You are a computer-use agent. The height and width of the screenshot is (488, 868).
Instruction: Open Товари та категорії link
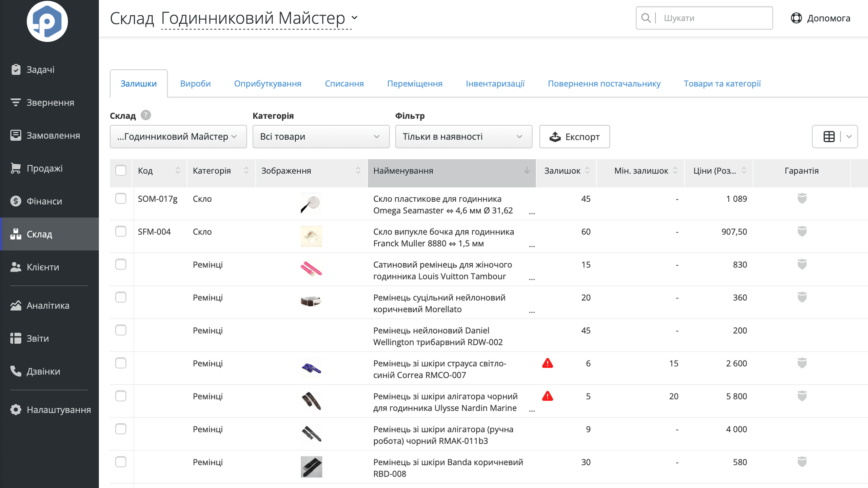coord(722,83)
